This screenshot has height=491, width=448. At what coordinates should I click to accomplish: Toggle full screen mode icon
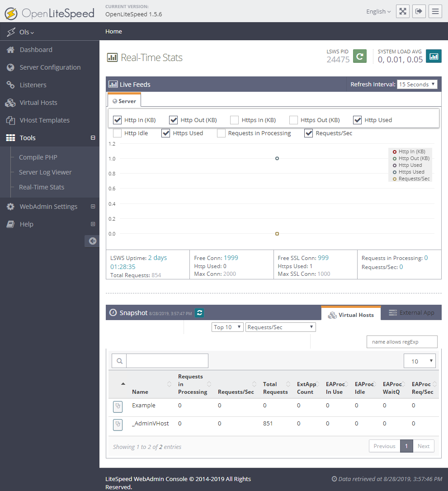pos(403,12)
